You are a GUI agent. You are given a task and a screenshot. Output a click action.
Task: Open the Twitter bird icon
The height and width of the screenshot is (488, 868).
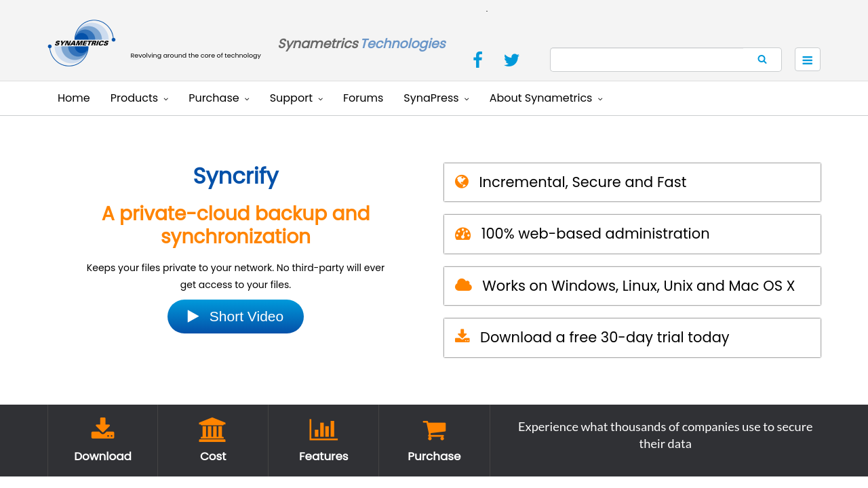click(x=511, y=60)
